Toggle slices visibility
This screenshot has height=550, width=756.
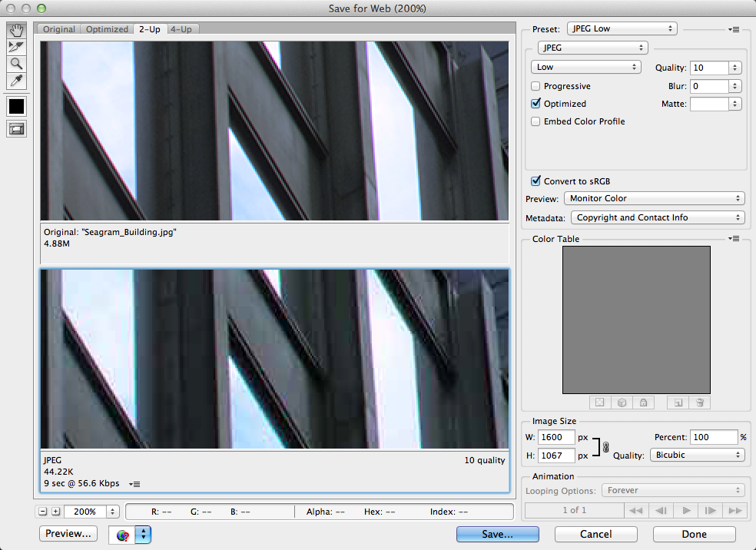tap(16, 129)
